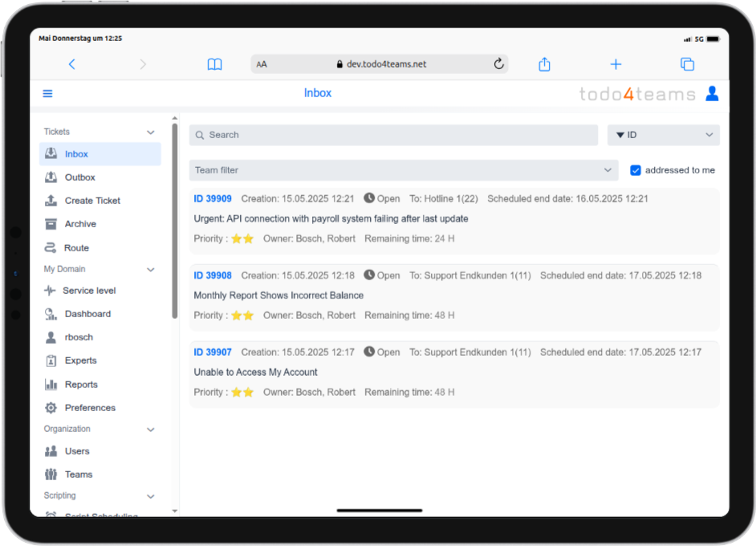Click the Outbox tray icon
The width and height of the screenshot is (756, 546).
tap(51, 177)
